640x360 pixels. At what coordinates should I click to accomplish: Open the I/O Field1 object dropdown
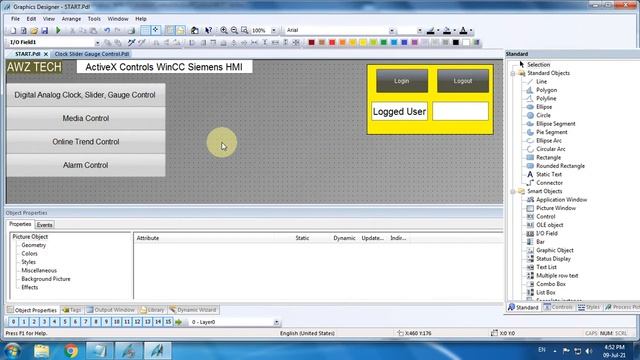[x=97, y=42]
